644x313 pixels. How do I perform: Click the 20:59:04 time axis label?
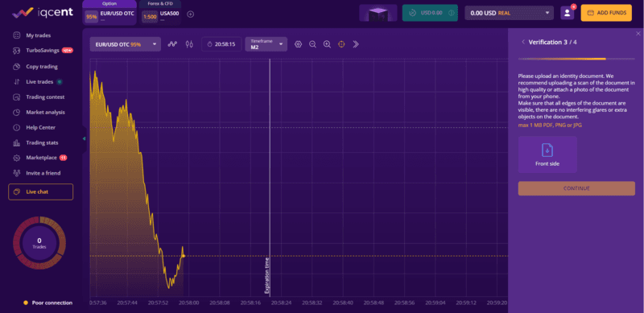click(435, 303)
